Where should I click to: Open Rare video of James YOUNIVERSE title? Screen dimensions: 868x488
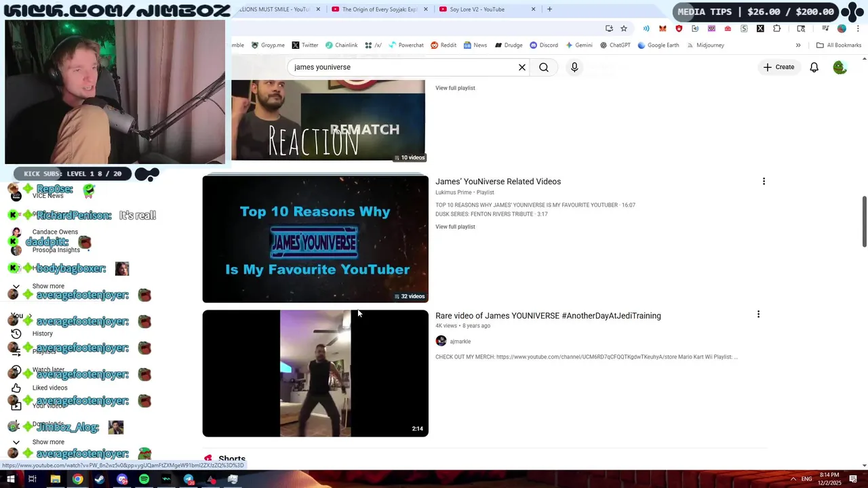[548, 316]
